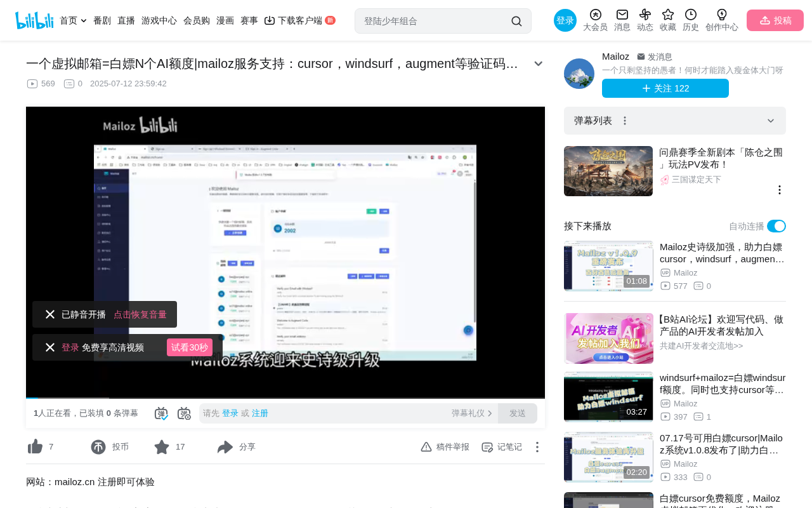
Task: Open 大会员 membership icon
Action: 595,20
